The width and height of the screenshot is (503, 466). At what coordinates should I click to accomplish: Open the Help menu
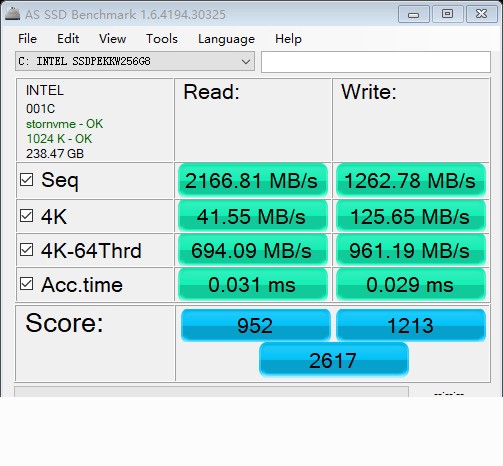point(288,39)
